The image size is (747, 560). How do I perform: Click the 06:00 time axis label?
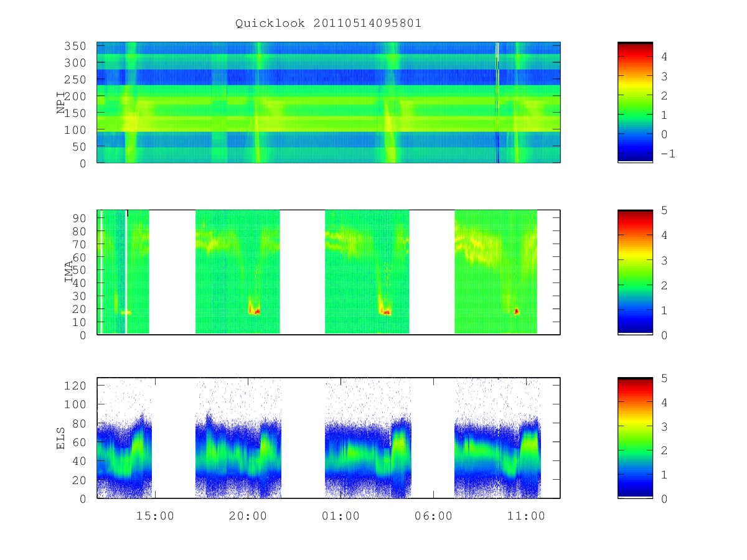(433, 516)
